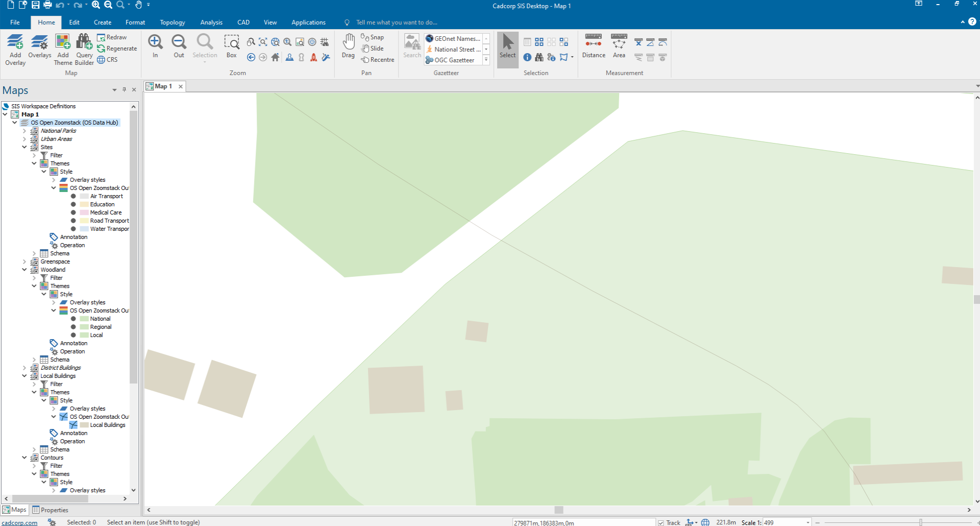The image size is (980, 526).
Task: Open the Gazetteer list dropdown arrow
Action: pyautogui.click(x=486, y=60)
